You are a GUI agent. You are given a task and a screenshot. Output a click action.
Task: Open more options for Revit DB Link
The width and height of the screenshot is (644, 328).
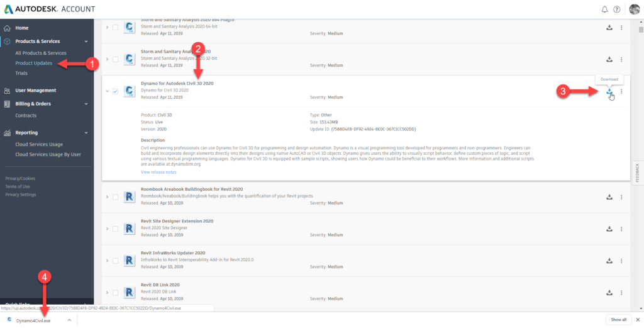[621, 293]
